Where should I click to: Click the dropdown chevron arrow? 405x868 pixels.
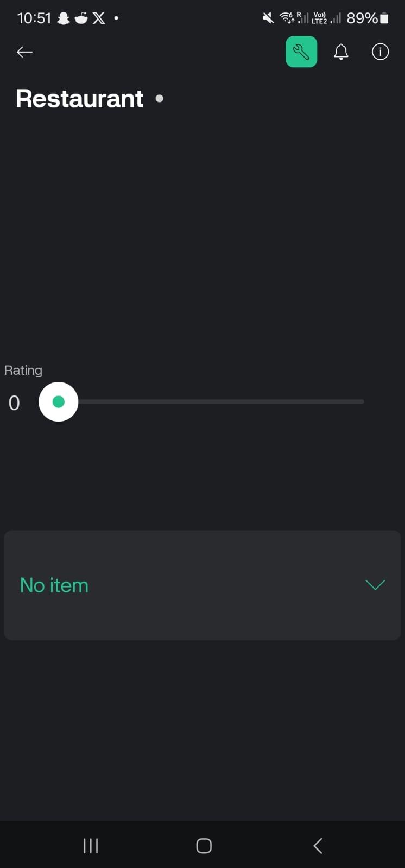point(375,585)
